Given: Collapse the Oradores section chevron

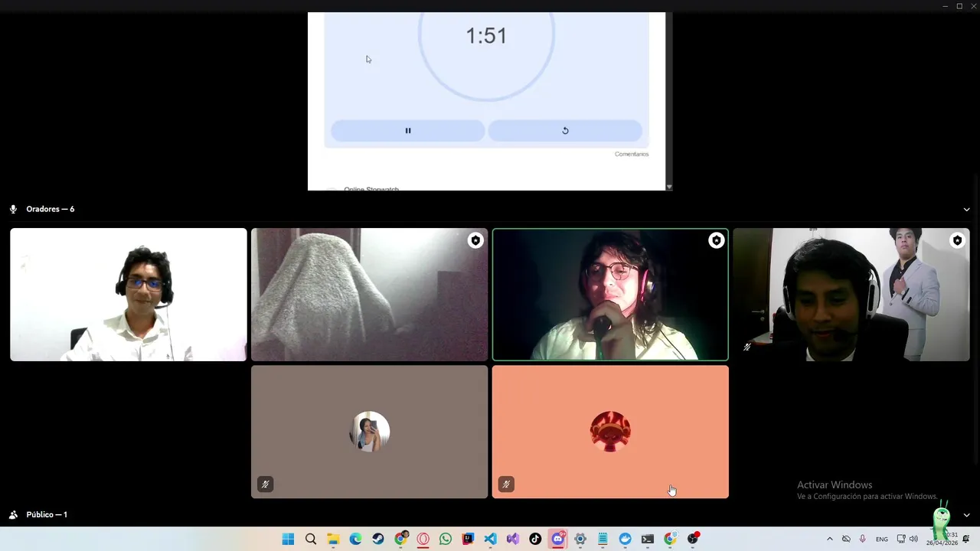Looking at the screenshot, I should (966, 209).
